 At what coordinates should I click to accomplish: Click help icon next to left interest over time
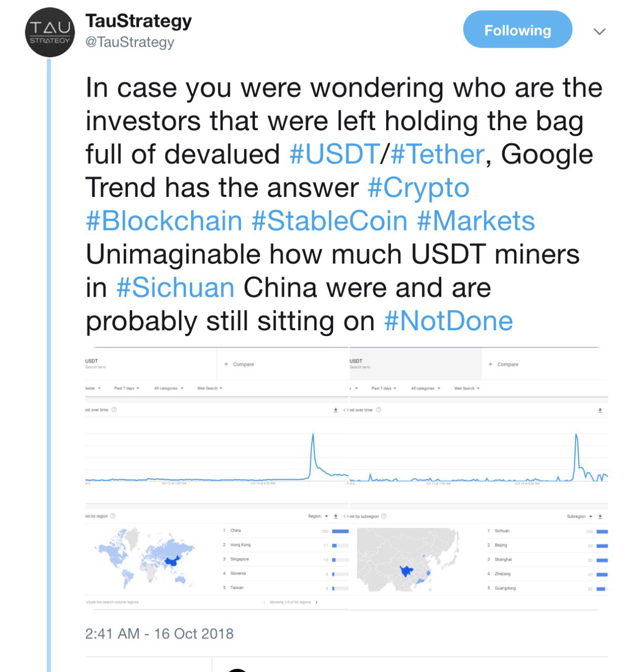[x=114, y=409]
